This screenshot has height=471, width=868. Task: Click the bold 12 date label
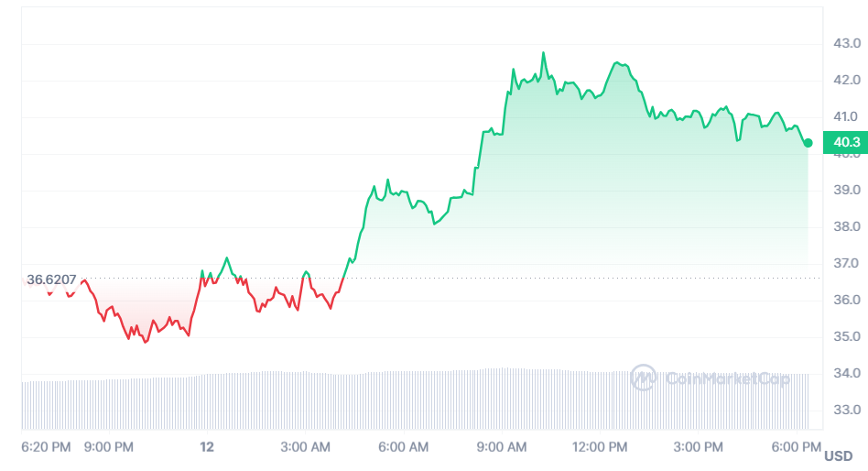click(x=207, y=446)
